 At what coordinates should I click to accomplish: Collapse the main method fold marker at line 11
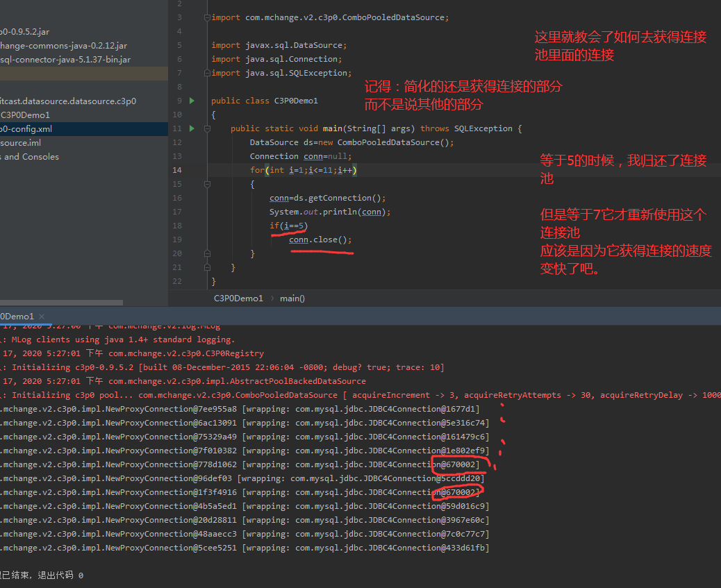pos(208,128)
